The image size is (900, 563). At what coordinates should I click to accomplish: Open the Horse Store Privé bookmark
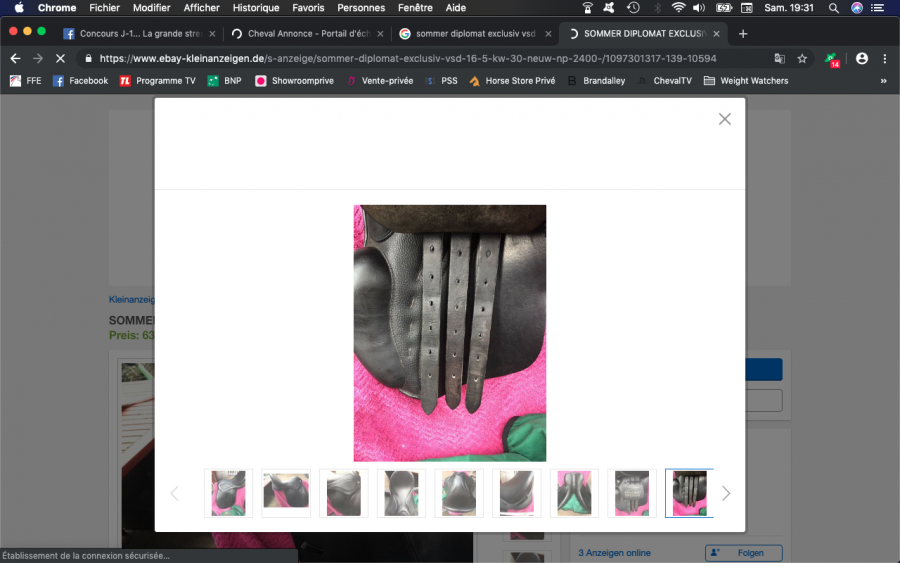tap(512, 81)
